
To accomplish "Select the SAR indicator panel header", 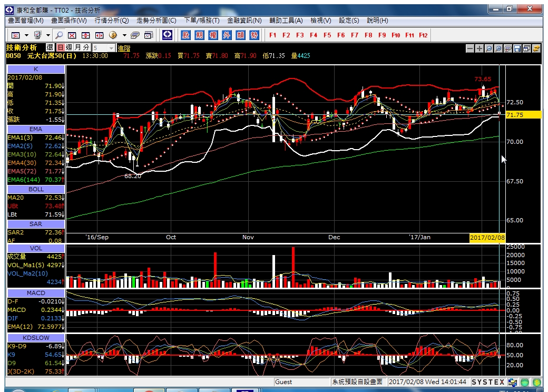I will (x=36, y=224).
